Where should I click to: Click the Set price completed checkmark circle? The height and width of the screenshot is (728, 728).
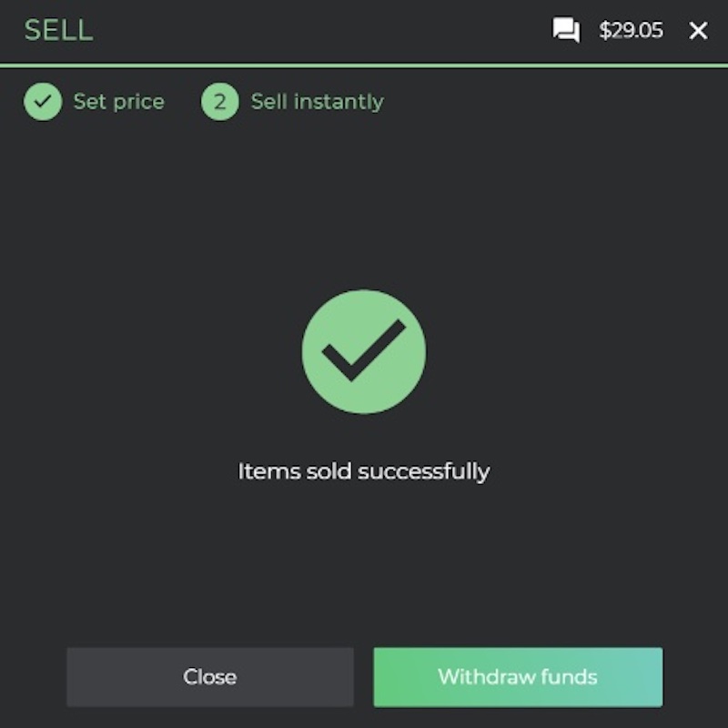[43, 102]
